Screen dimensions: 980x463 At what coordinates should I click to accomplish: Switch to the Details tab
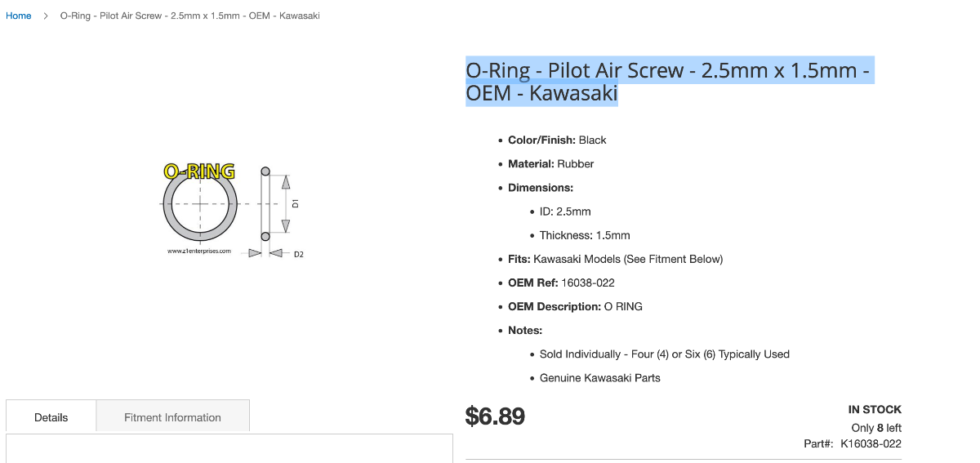point(51,417)
